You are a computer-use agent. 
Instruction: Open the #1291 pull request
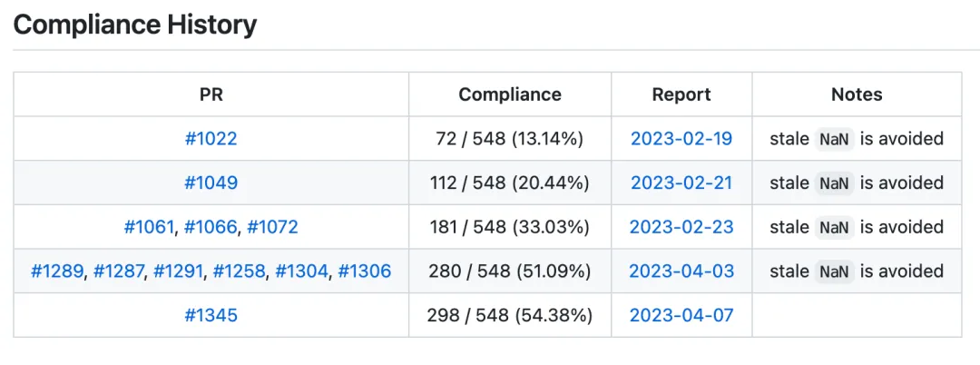pyautogui.click(x=178, y=271)
